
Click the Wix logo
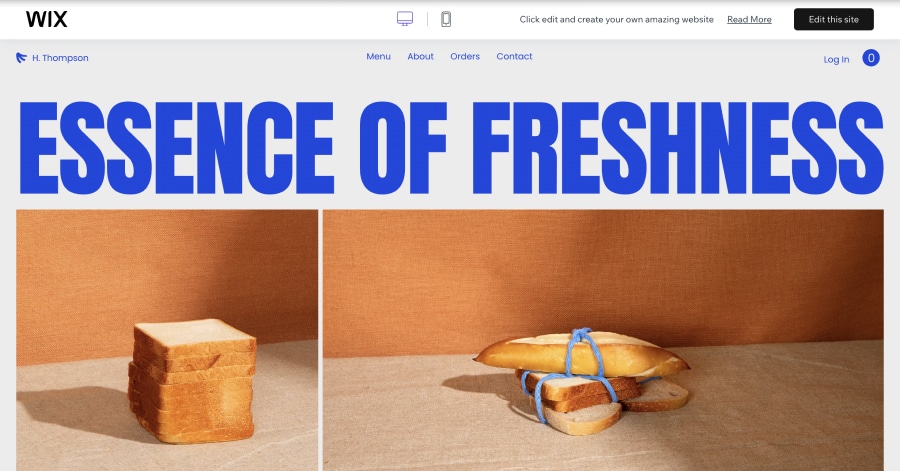46,20
